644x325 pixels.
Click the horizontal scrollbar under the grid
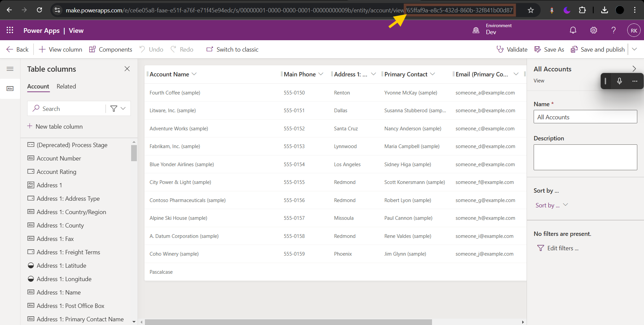(x=288, y=322)
